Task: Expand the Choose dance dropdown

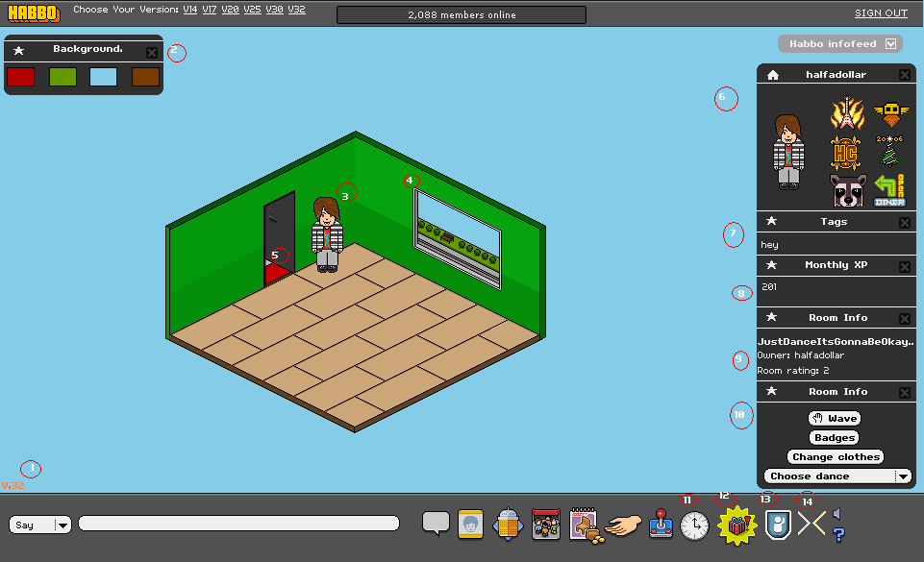Action: tap(837, 476)
